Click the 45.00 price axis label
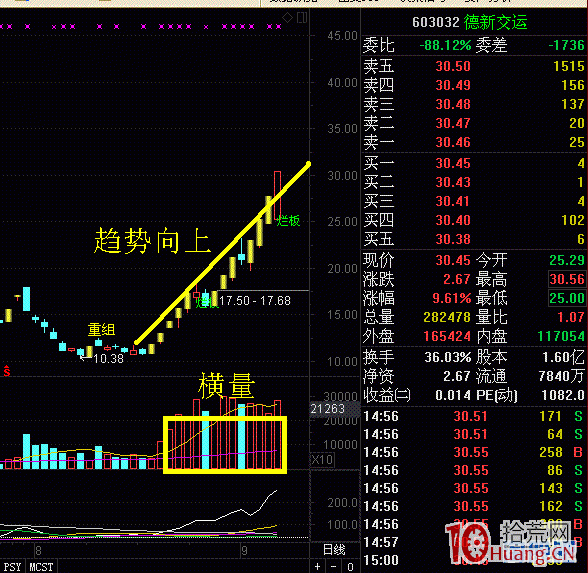588x573 pixels. coord(342,36)
